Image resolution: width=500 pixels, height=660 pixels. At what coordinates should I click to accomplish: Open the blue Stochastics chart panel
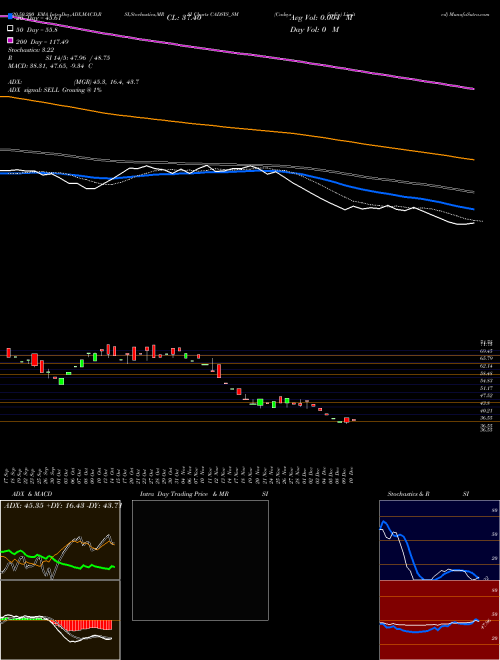[439, 540]
